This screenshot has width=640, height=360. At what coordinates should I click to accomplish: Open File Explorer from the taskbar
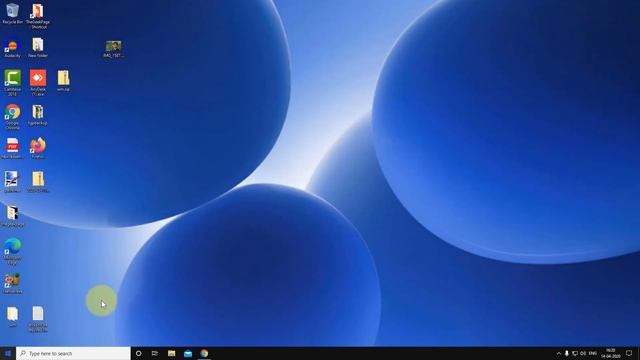tap(171, 353)
